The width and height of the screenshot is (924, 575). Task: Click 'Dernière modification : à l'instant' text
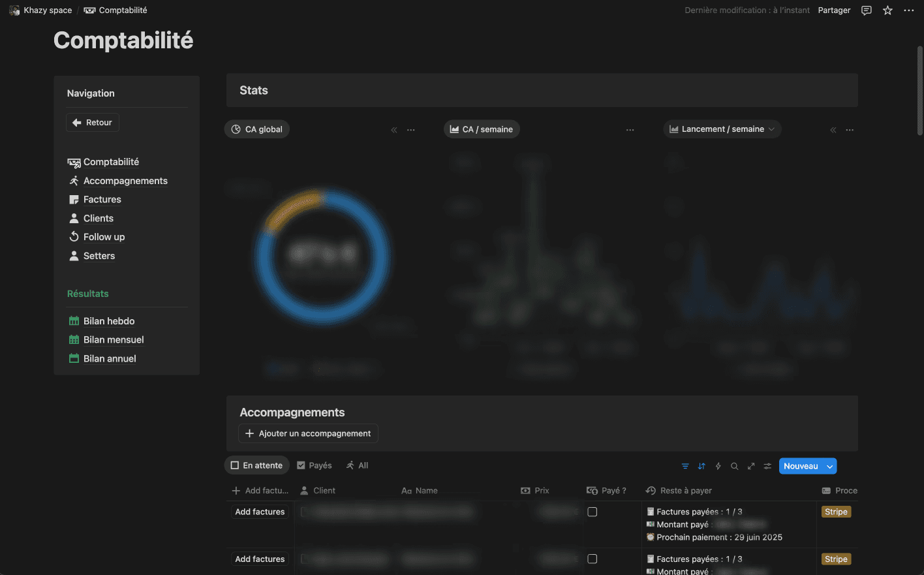(747, 10)
